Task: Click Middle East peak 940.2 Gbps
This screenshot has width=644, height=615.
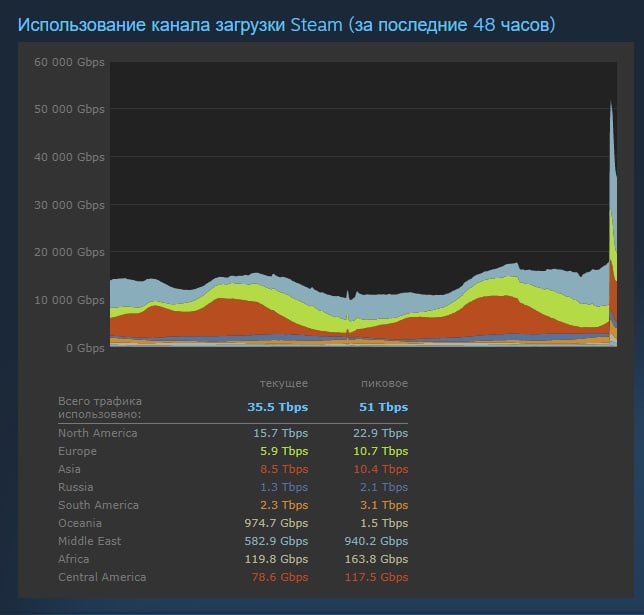Action: (x=376, y=541)
